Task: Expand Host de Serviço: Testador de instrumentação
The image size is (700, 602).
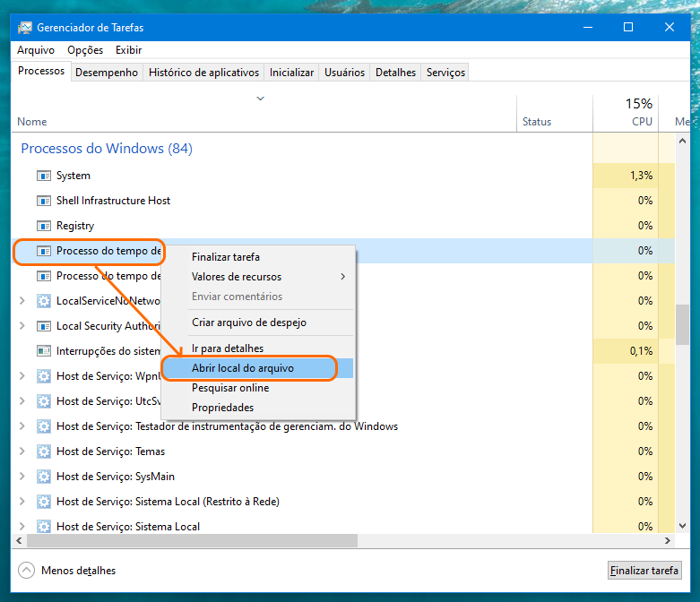Action: click(22, 426)
